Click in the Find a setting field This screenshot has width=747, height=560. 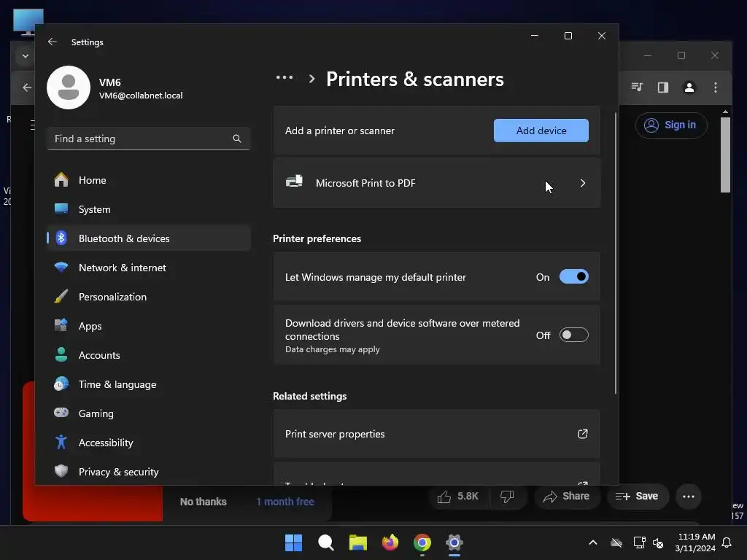(149, 139)
